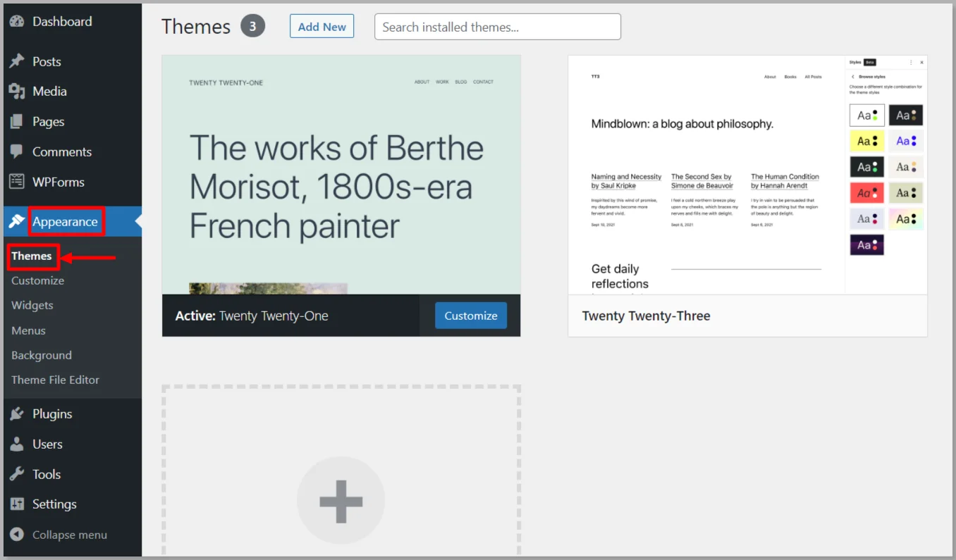Select Background in the Appearance submenu
The width and height of the screenshot is (956, 560).
tap(42, 355)
